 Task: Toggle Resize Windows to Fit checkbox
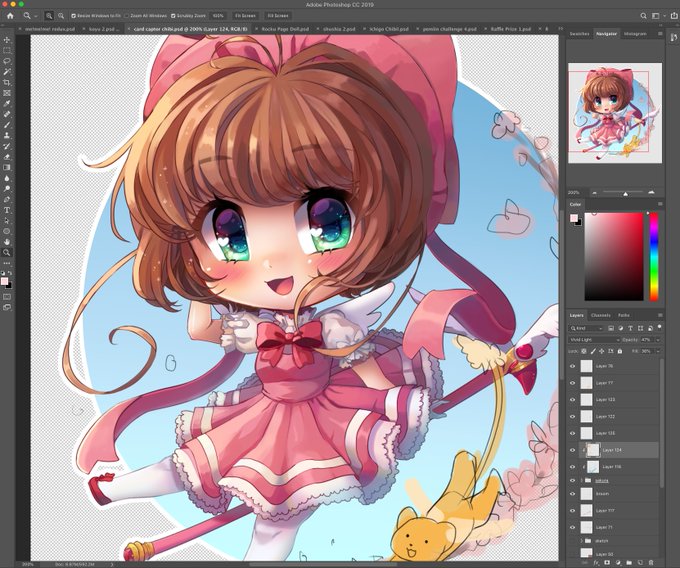pyautogui.click(x=73, y=16)
